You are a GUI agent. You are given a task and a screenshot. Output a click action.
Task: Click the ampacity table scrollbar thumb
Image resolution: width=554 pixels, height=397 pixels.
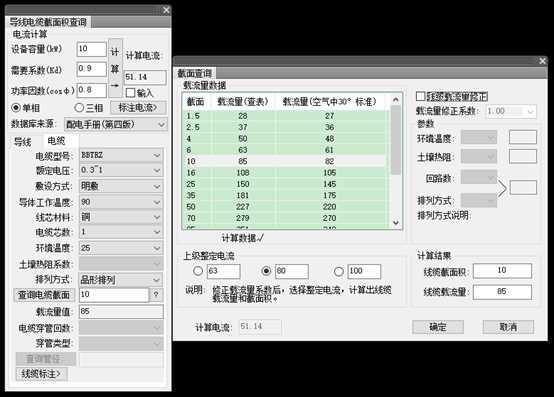(x=396, y=140)
